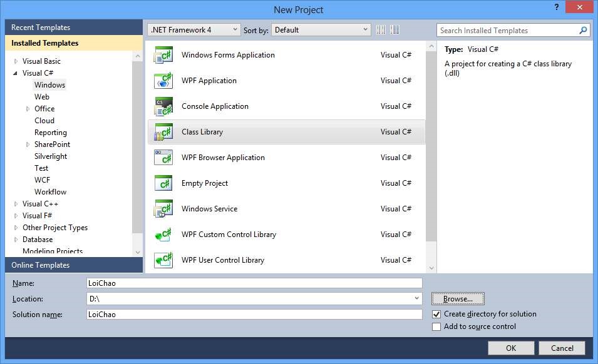598x364 pixels.
Task: Click the Empty Project template icon
Action: click(x=163, y=183)
